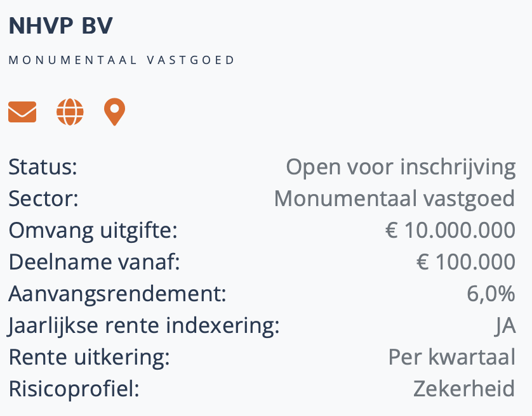Open the website globe icon

tap(70, 112)
